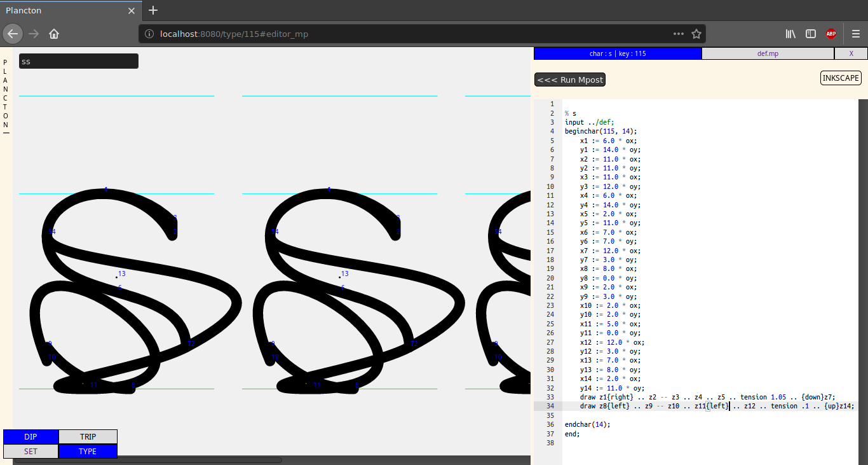The height and width of the screenshot is (465, 868).
Task: Click the Home icon in toolbar
Action: (x=54, y=34)
